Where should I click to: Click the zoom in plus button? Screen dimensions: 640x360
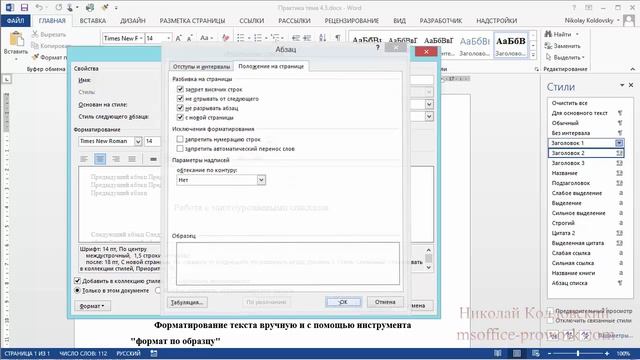607,353
